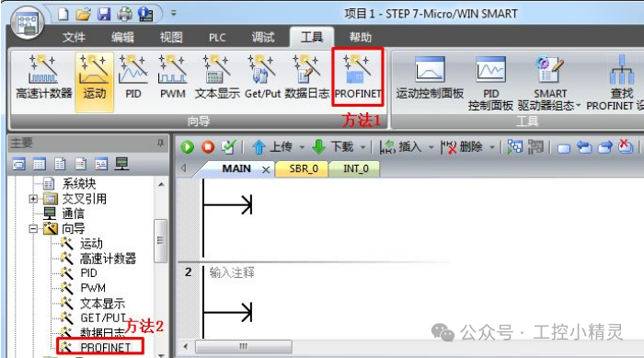Open the PID wizard in ribbon

click(133, 77)
